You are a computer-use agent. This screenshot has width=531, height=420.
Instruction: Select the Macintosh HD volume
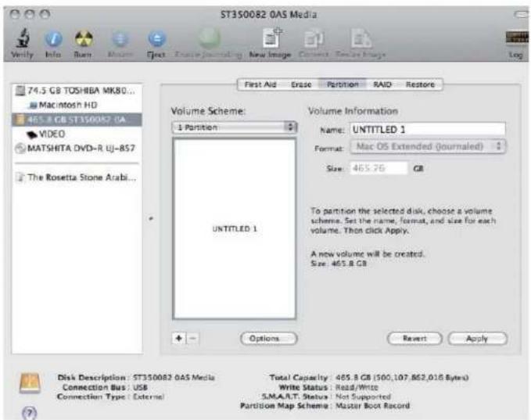tap(77, 105)
